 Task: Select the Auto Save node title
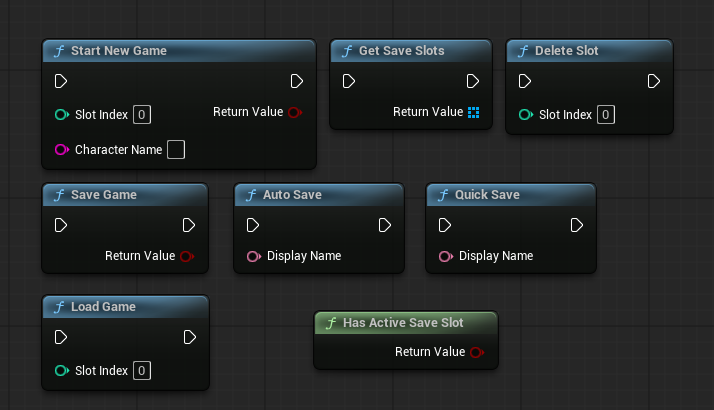[x=292, y=195]
